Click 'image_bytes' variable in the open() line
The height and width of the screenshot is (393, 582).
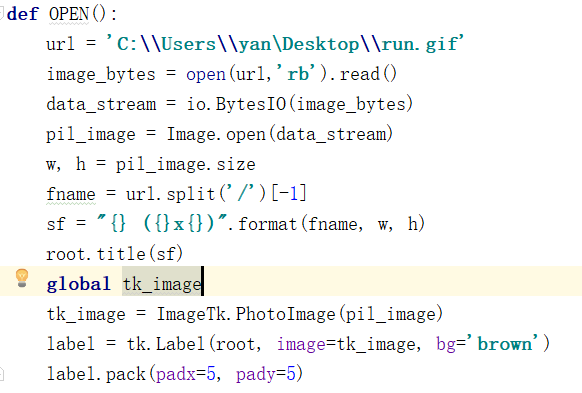click(101, 74)
